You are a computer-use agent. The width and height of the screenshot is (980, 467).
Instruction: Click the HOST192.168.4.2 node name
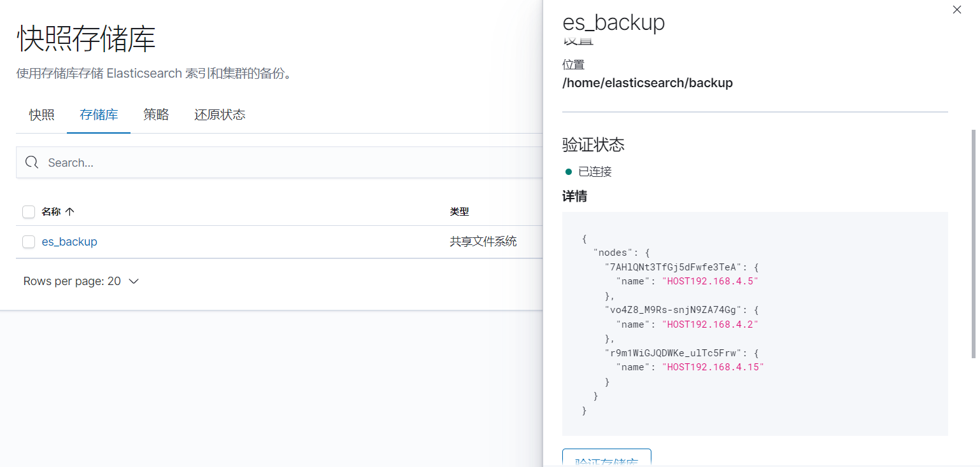711,324
